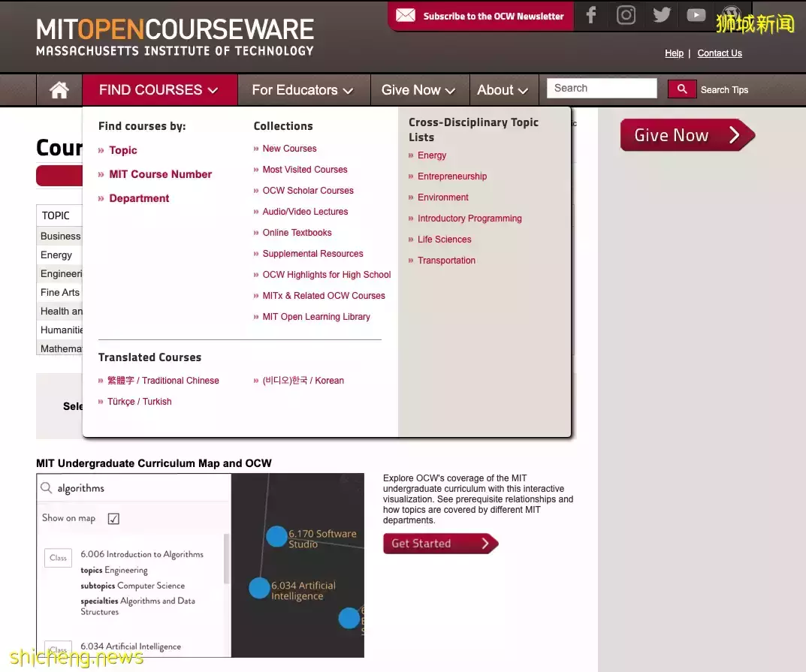Click the red magnifier search button
The width and height of the screenshot is (806, 672).
pos(682,89)
